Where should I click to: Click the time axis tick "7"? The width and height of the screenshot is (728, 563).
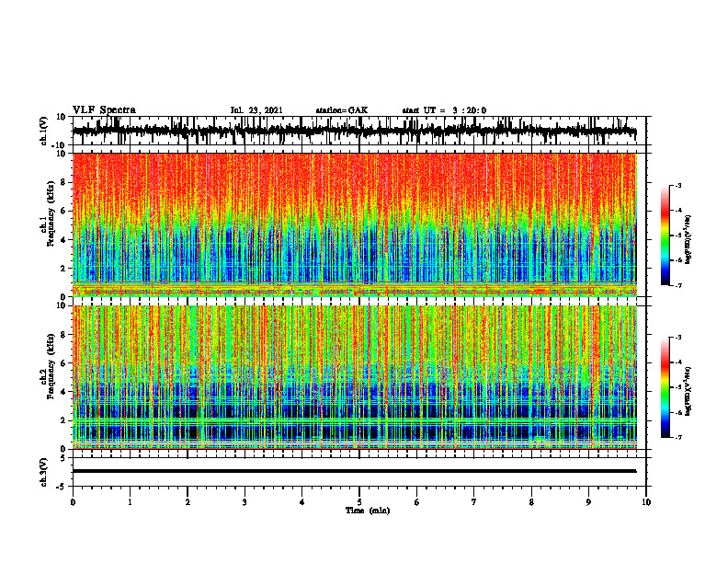click(x=474, y=502)
